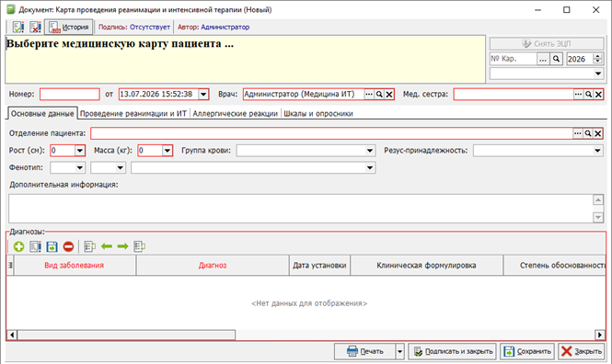This screenshot has width=612, height=364.
Task: Open the date-time picker dropdown arrow
Action: [203, 95]
